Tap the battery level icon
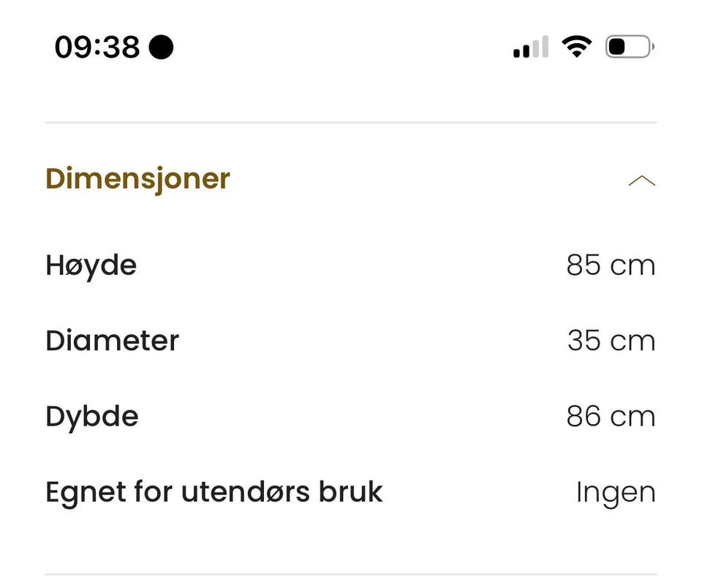The height and width of the screenshot is (588, 702). [628, 48]
